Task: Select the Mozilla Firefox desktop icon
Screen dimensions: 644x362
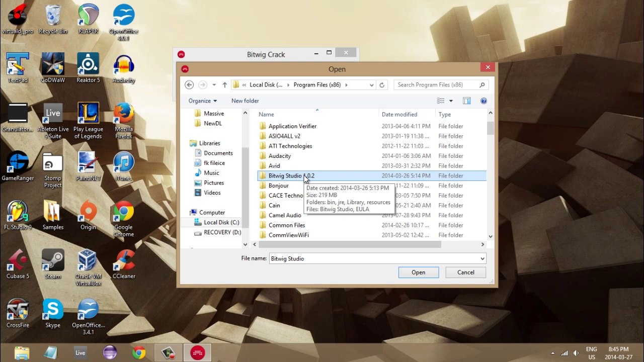Action: click(x=123, y=122)
